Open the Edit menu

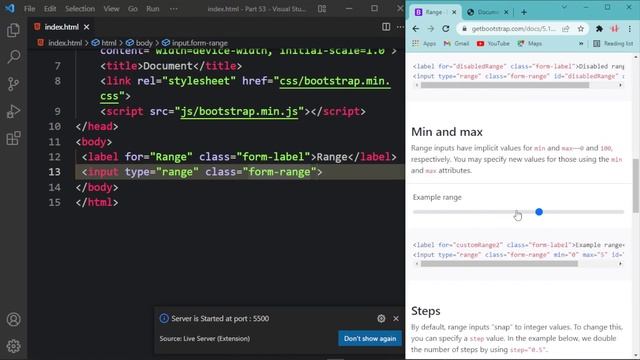point(50,9)
